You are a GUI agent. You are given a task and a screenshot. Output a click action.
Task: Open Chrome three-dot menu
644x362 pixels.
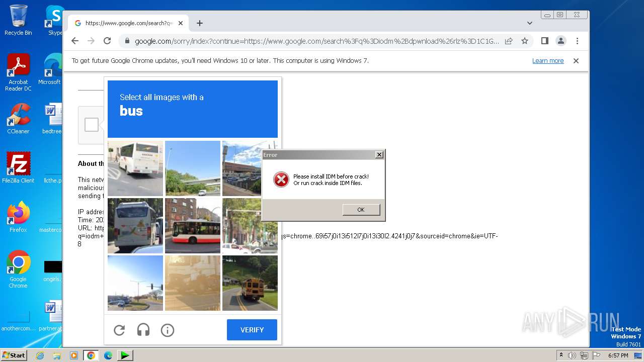click(577, 41)
